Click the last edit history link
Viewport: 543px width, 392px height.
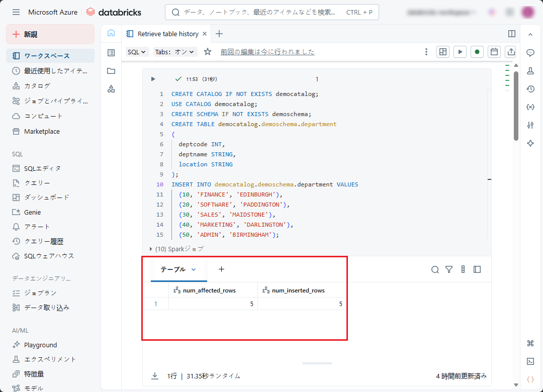[267, 52]
